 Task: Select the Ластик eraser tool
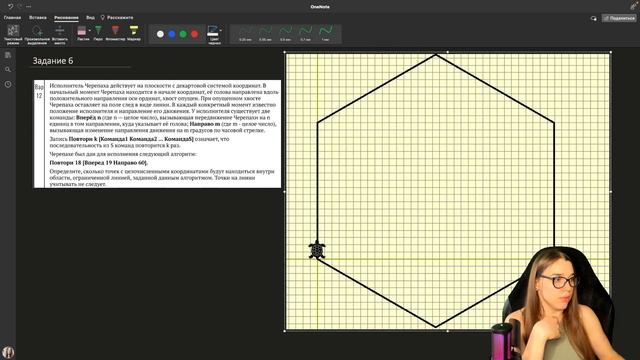pyautogui.click(x=82, y=33)
